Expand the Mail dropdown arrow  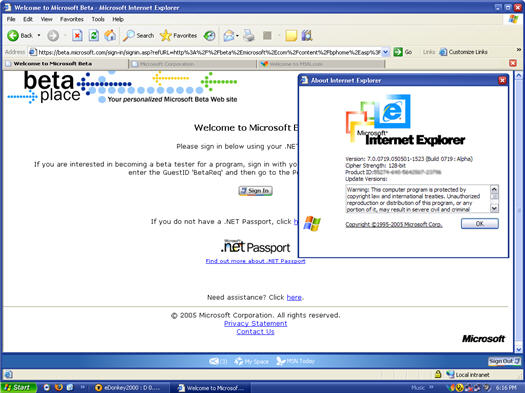(x=237, y=35)
